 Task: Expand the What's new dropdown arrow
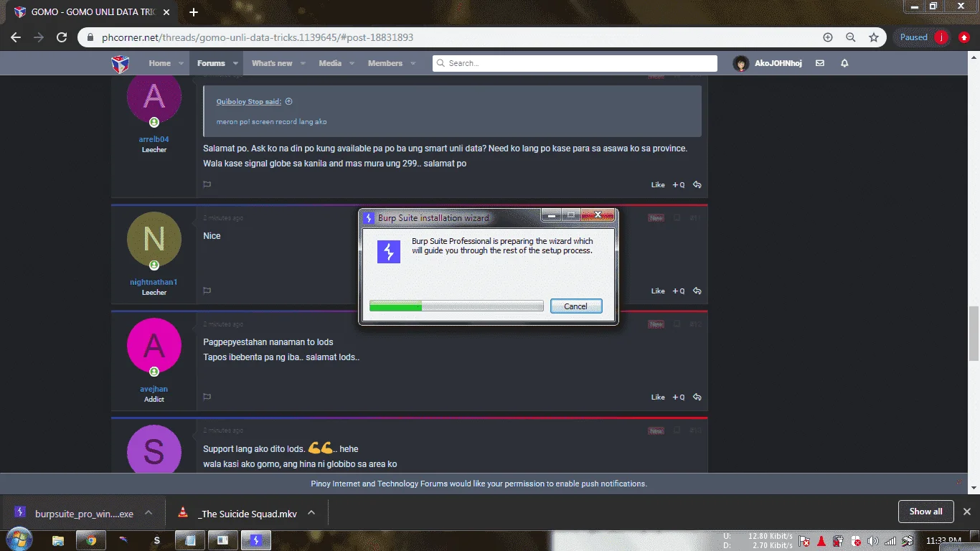(x=303, y=64)
